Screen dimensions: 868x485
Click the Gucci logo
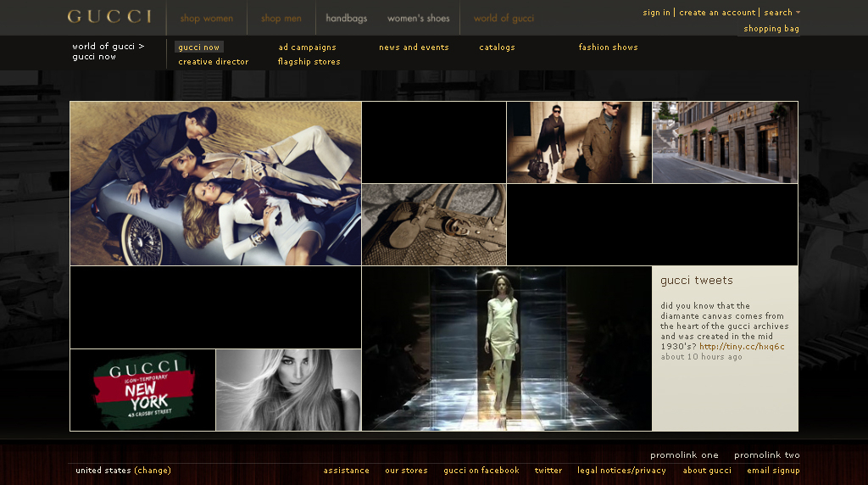click(x=109, y=17)
